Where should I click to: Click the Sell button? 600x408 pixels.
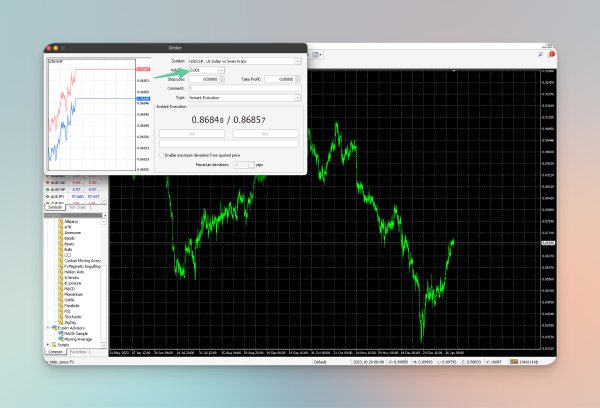coord(192,132)
